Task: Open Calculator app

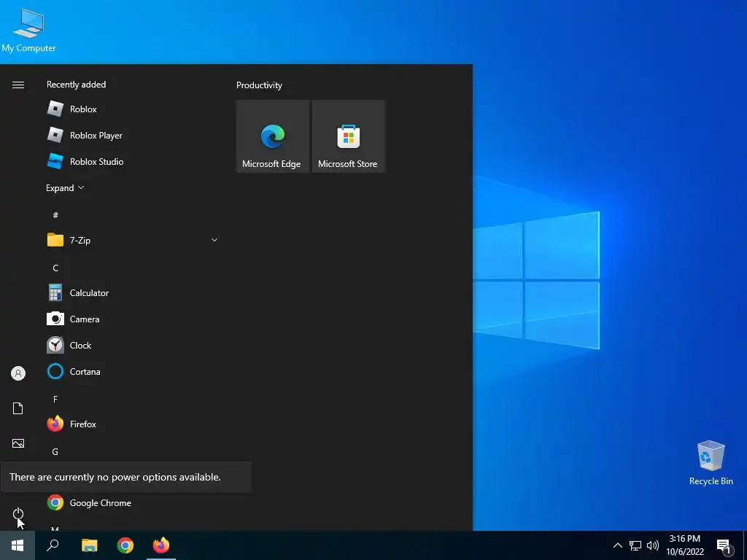Action: point(133,293)
